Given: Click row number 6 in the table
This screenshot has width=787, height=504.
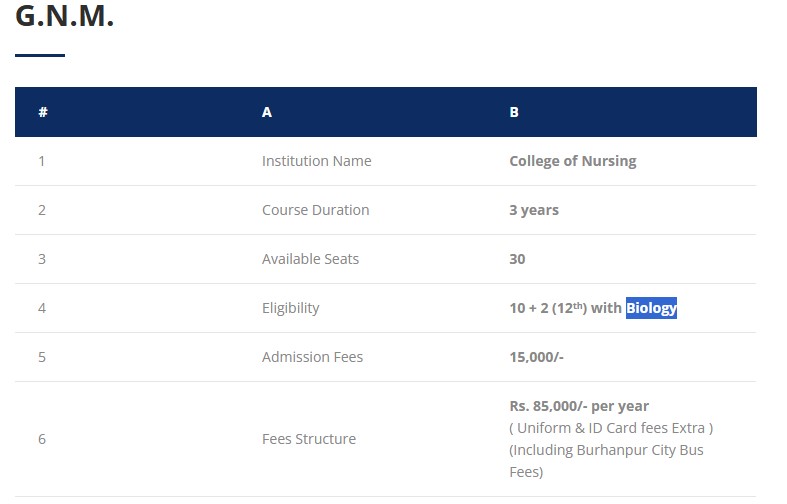Looking at the screenshot, I should (x=42, y=439).
